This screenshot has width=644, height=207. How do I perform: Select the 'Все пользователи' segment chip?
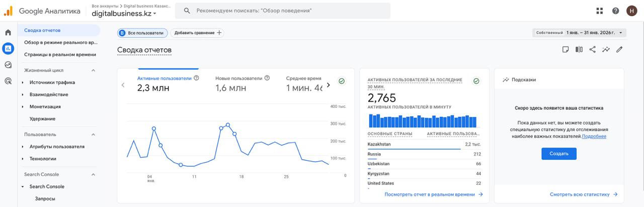pos(142,33)
